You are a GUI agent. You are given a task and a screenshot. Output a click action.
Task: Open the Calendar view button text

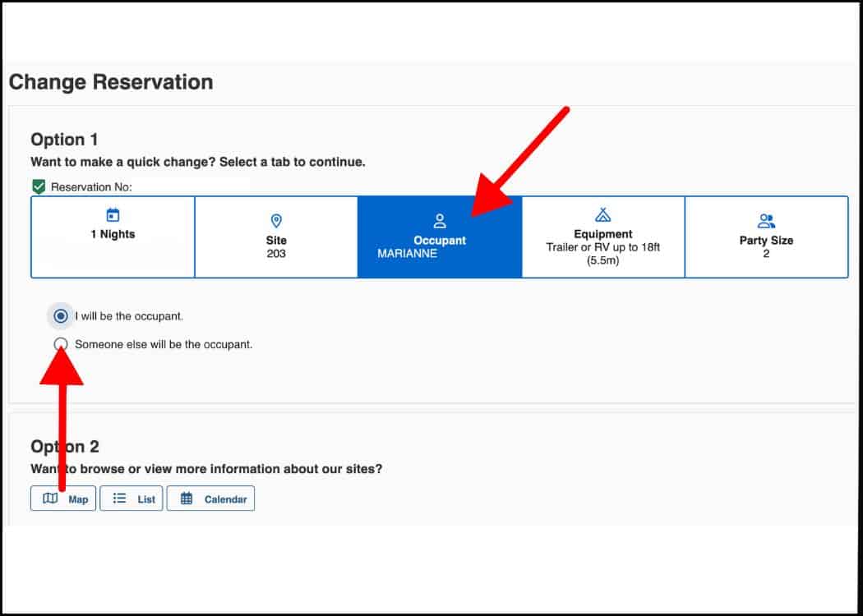226,499
